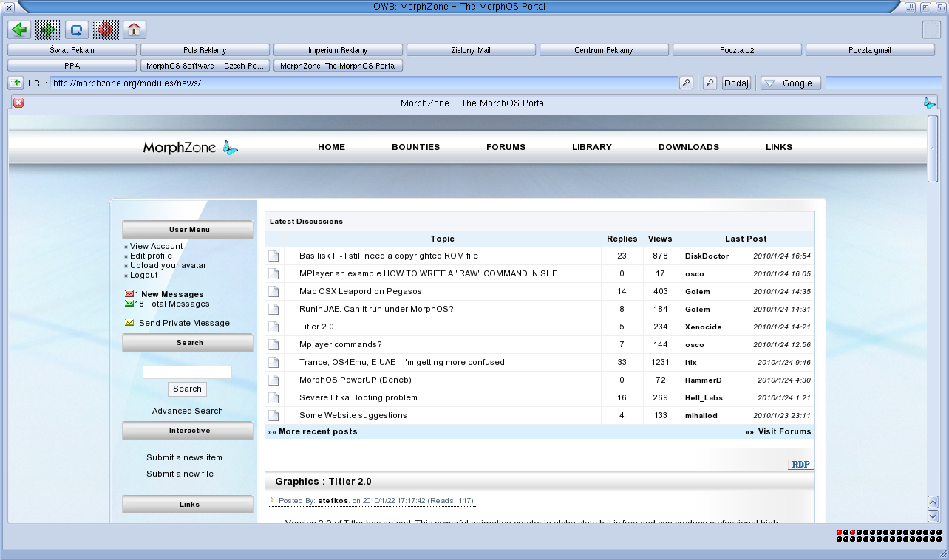Open Upload your avatar link
The image size is (949, 560).
click(x=168, y=265)
